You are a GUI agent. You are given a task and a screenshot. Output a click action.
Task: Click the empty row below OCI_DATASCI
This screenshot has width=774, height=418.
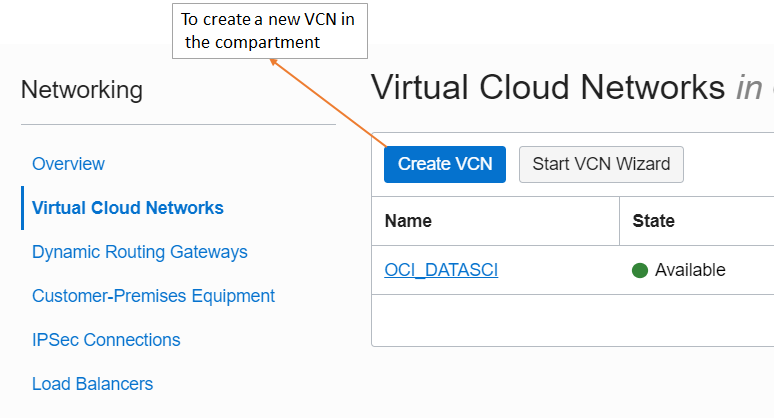click(x=572, y=320)
